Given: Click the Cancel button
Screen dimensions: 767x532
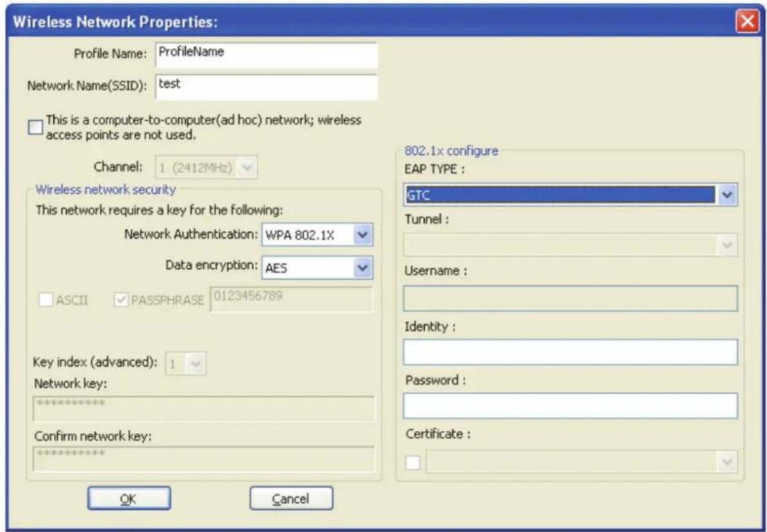Looking at the screenshot, I should (291, 499).
